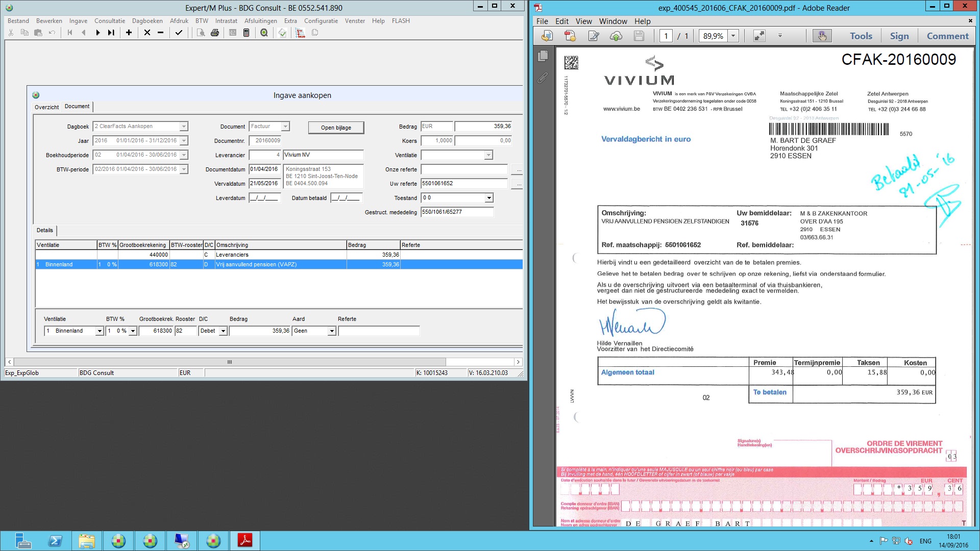Screen dimensions: 980x551
Task: Select the hand click tool in Adobe Reader
Action: point(822,36)
